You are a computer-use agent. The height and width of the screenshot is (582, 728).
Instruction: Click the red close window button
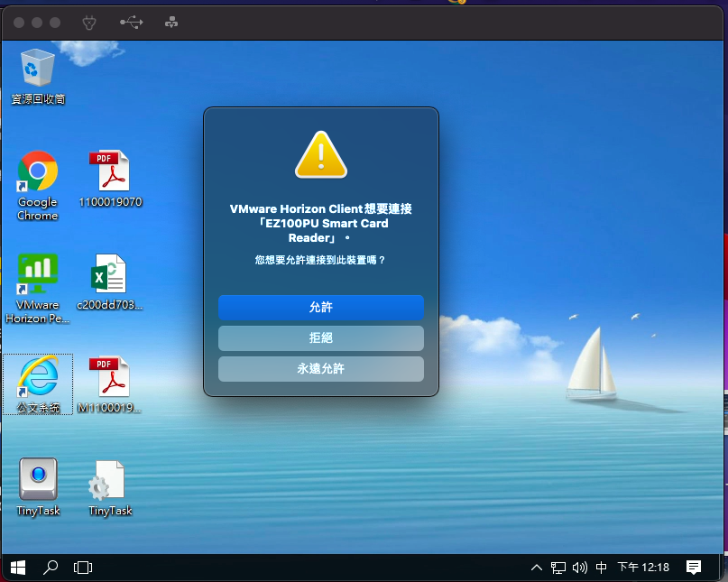pyautogui.click(x=19, y=23)
